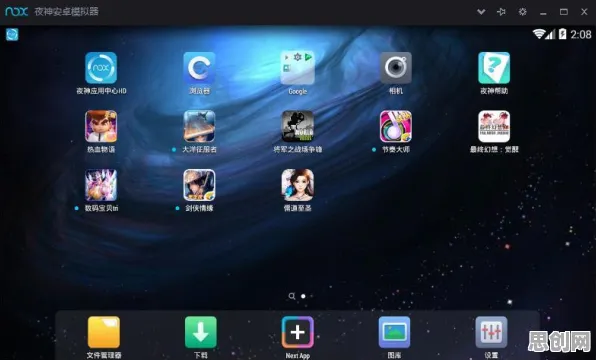Start the 节奏大师 music game
The width and height of the screenshot is (596, 360).
396,126
